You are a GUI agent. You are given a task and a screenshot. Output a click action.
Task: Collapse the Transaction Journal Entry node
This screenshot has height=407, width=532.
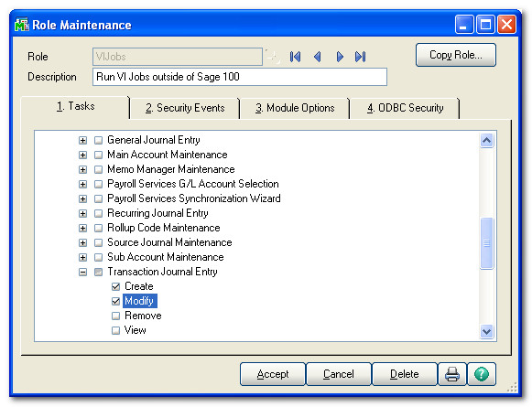(x=82, y=273)
